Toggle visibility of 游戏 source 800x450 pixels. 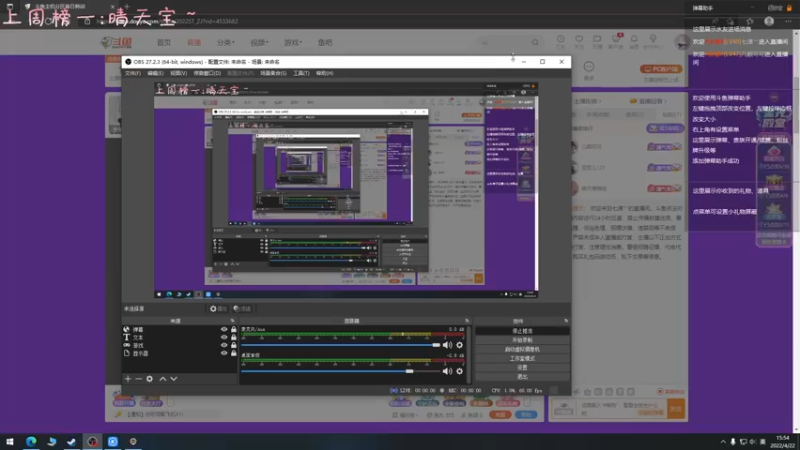point(224,345)
